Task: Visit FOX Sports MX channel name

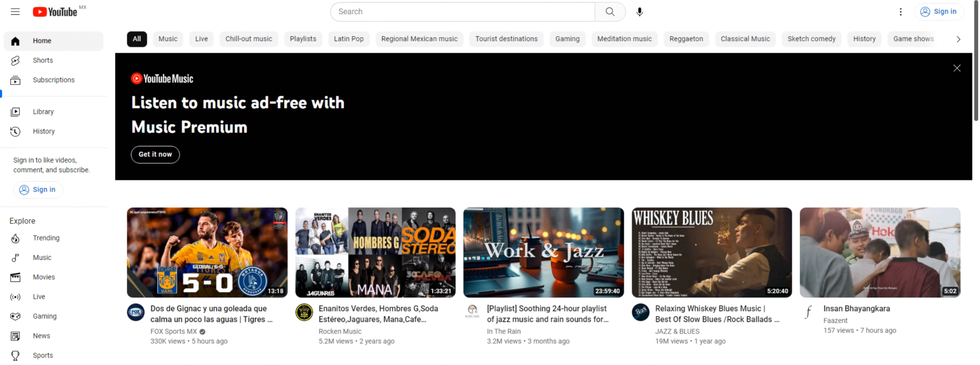Action: click(x=173, y=331)
